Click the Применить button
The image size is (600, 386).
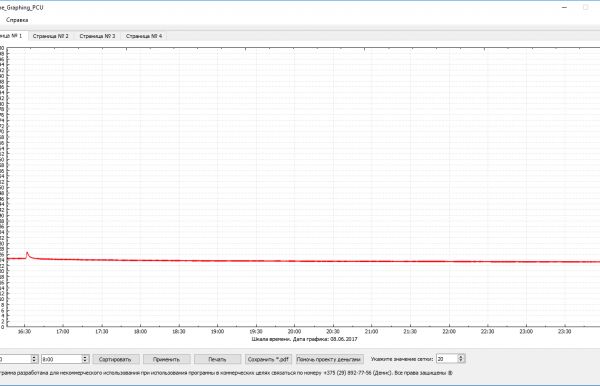pos(166,359)
